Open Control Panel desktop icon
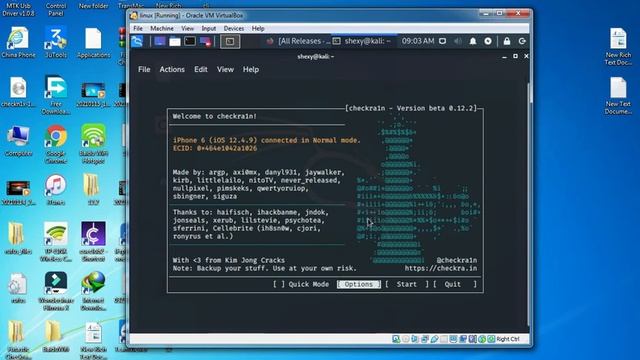The image size is (640, 360). (56, 9)
